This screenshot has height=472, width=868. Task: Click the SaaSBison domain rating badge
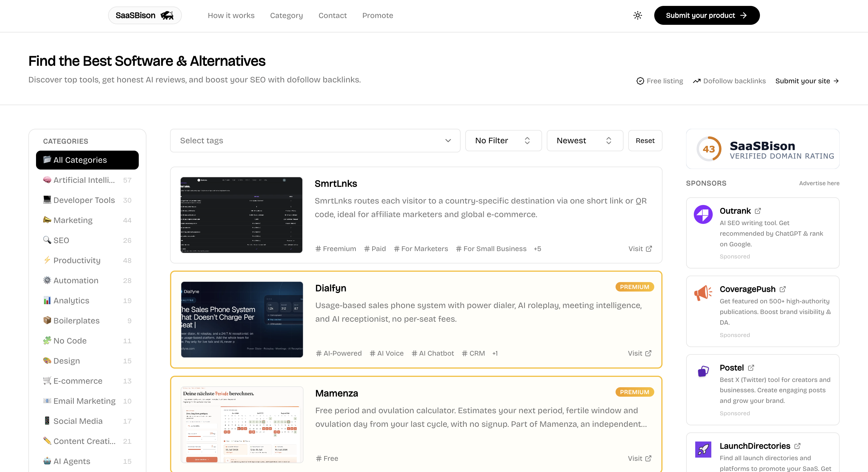click(x=763, y=149)
